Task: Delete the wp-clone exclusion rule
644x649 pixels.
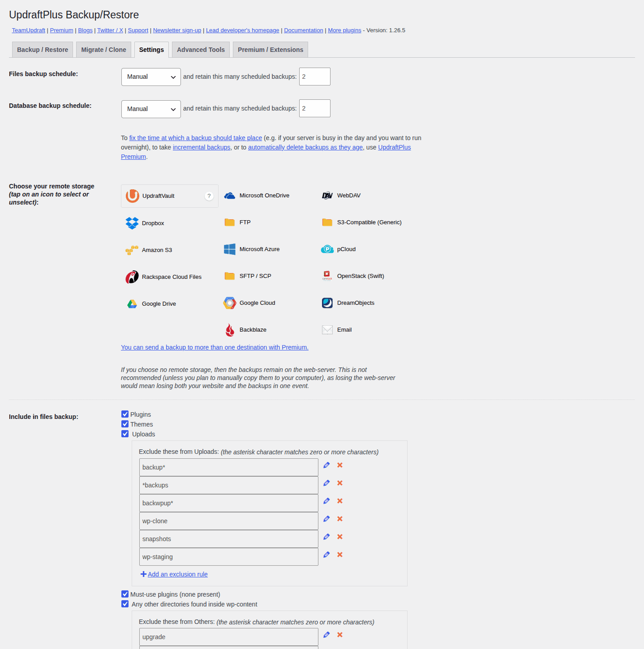Action: click(x=340, y=519)
